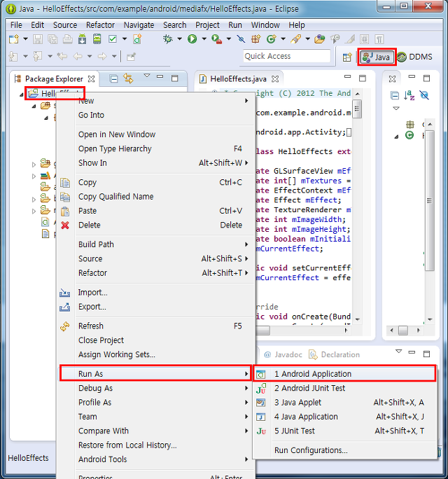This screenshot has height=479, width=448.
Task: Click the Open Perspective icon
Action: coord(347,57)
